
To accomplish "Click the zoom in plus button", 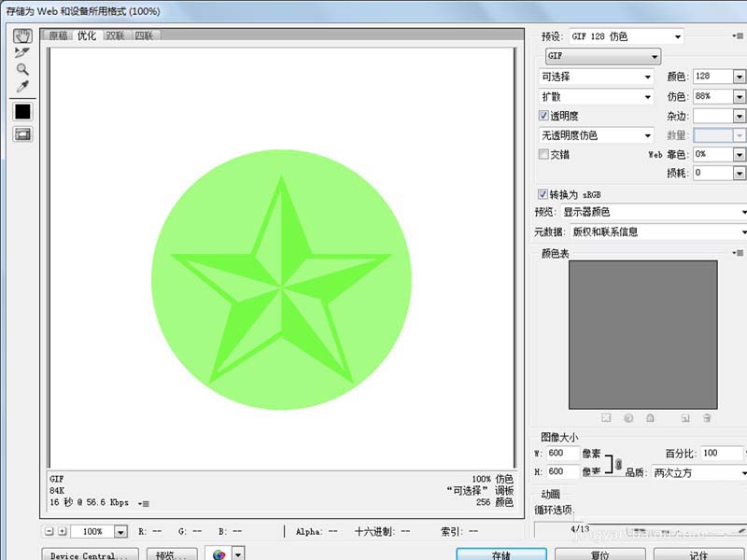I will pyautogui.click(x=63, y=531).
